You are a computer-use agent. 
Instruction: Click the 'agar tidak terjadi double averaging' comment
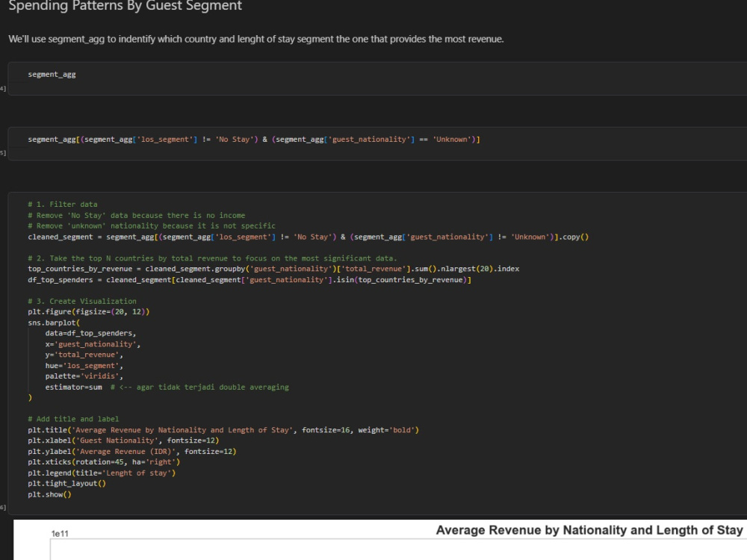pos(199,387)
